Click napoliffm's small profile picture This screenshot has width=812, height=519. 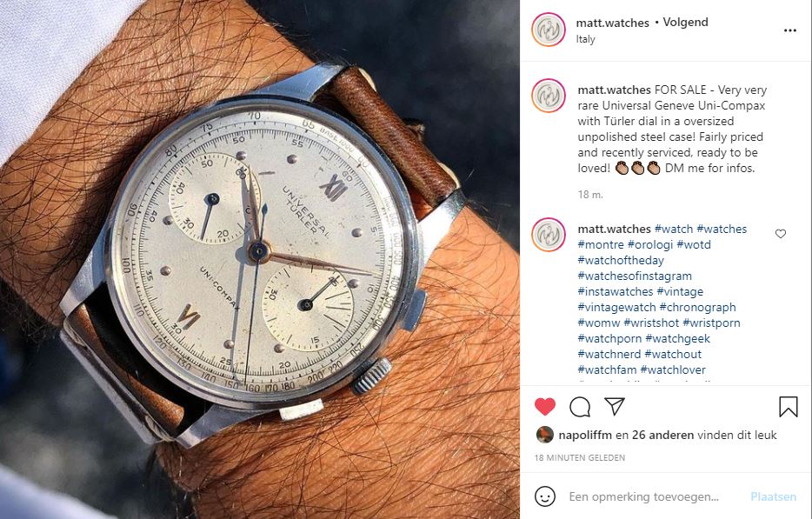tap(545, 435)
